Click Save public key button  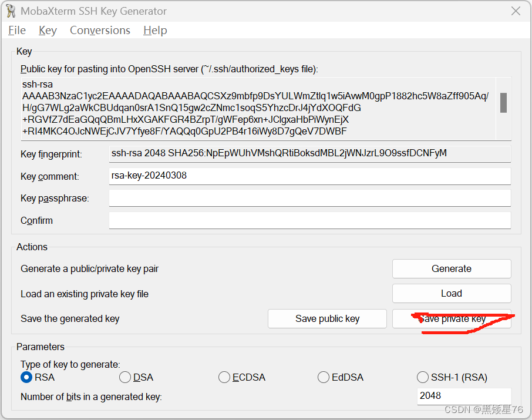[x=327, y=318]
